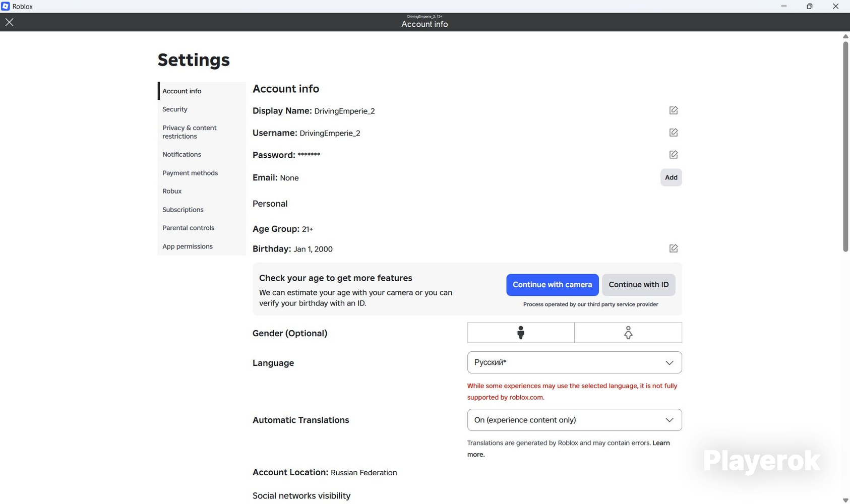Viewport: 850px width, 504px height.
Task: Open the Parental controls tab
Action: pos(202,228)
